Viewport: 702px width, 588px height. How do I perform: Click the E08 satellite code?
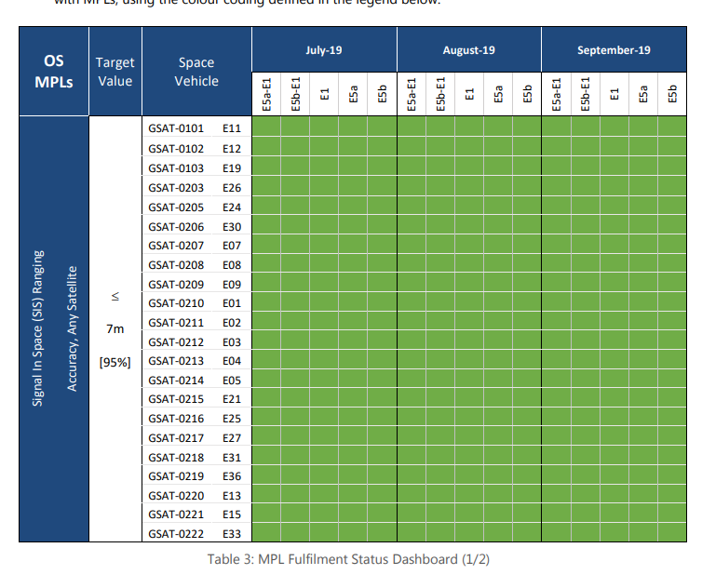232,265
